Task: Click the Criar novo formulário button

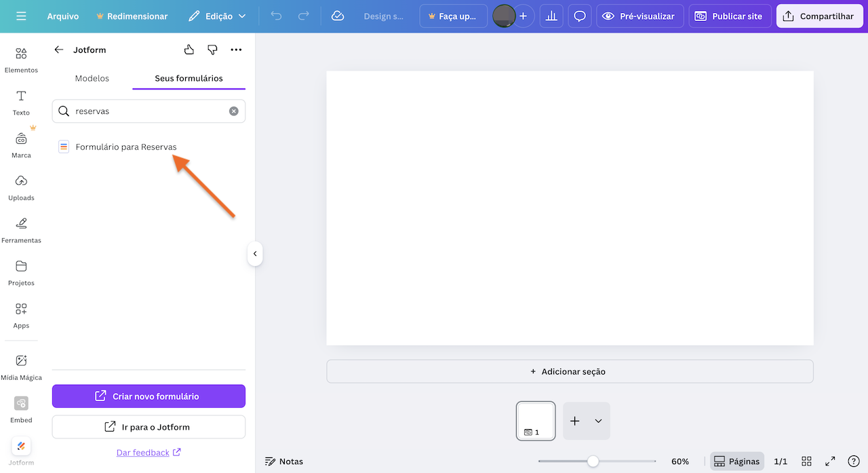Action: 148,396
